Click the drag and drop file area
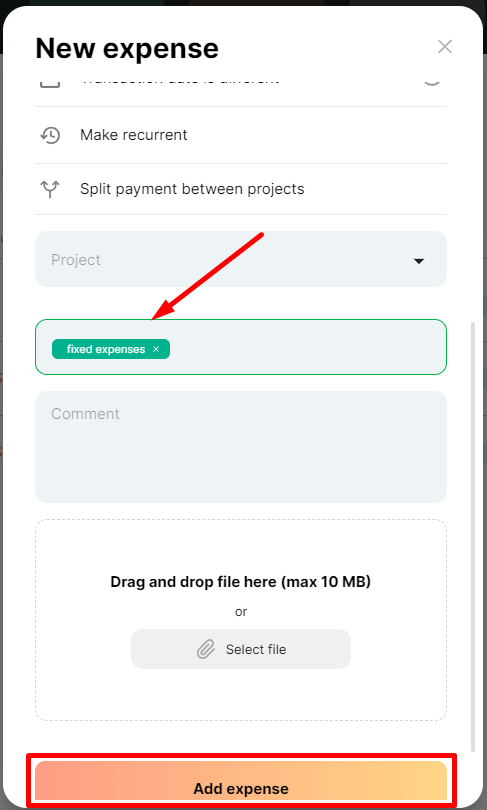 (x=241, y=620)
